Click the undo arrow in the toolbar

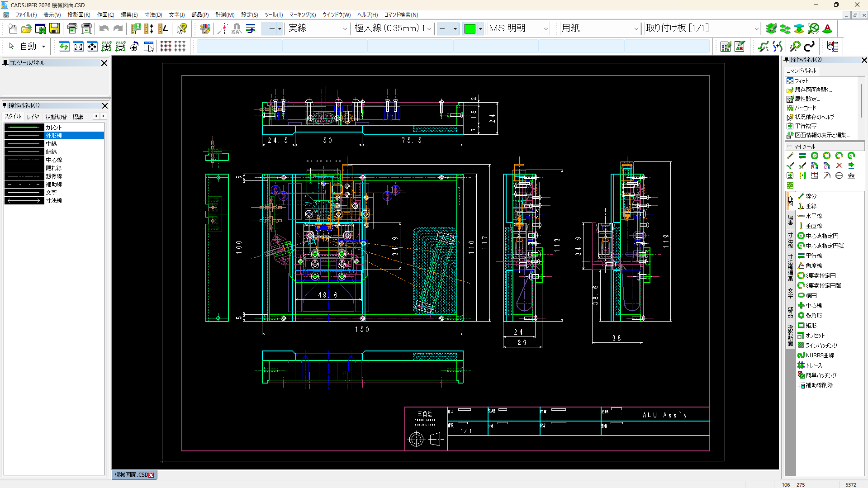[x=104, y=28]
